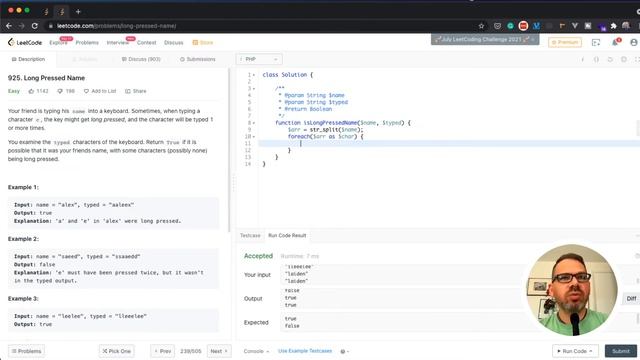Go to the Next problem

click(219, 351)
